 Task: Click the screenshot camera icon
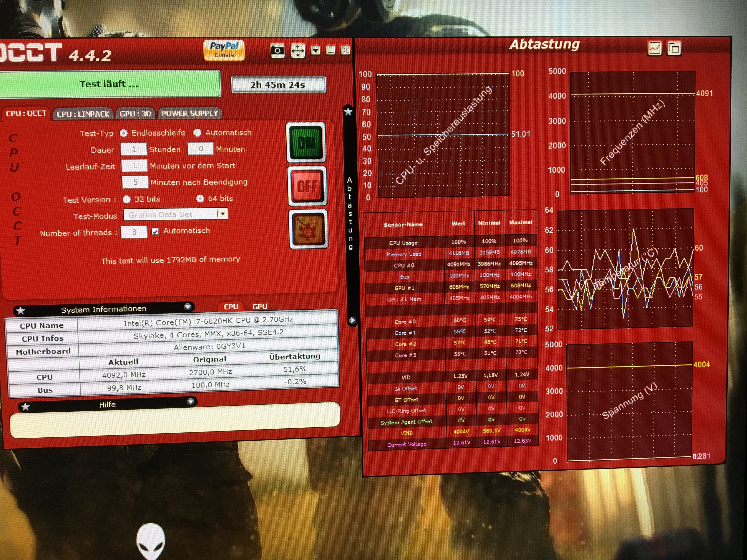tap(277, 51)
